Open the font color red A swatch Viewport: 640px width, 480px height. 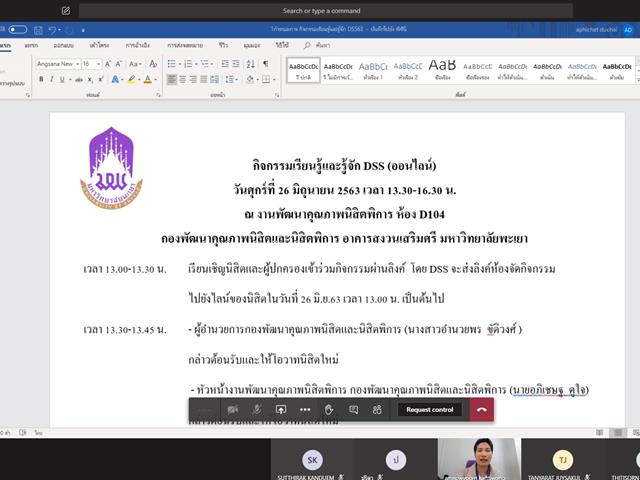[148, 79]
